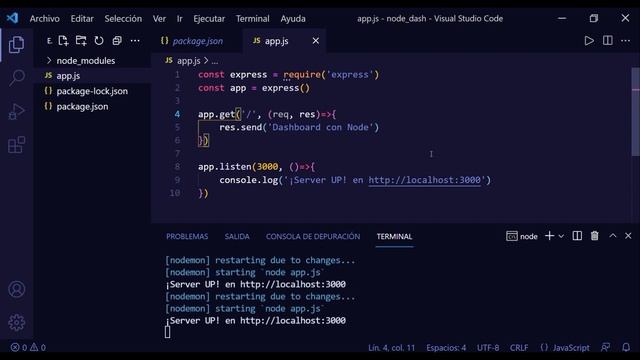Kill the terminal with trash icon
The width and height of the screenshot is (640, 360).
tap(595, 236)
